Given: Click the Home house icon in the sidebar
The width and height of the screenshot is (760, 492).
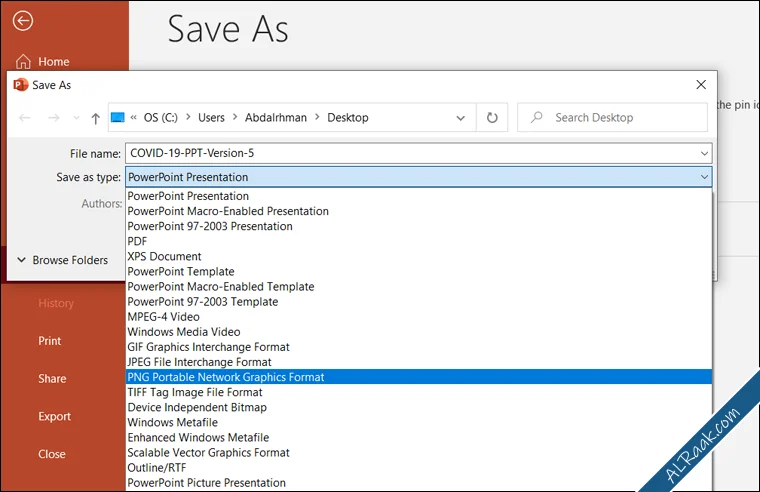Looking at the screenshot, I should [x=23, y=62].
